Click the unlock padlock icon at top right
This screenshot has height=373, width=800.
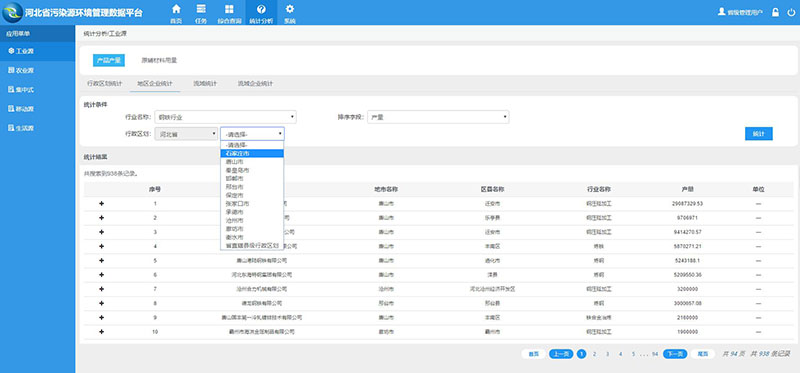point(775,12)
